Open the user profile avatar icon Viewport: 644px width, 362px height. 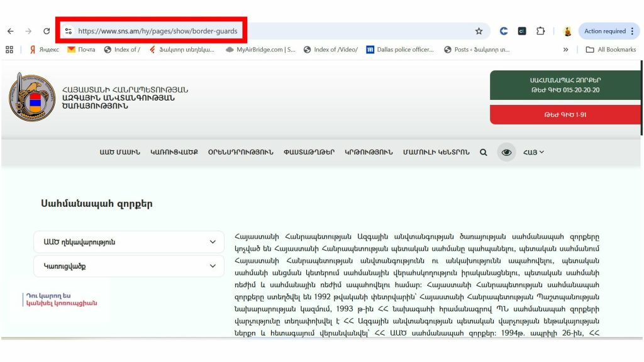pyautogui.click(x=567, y=31)
